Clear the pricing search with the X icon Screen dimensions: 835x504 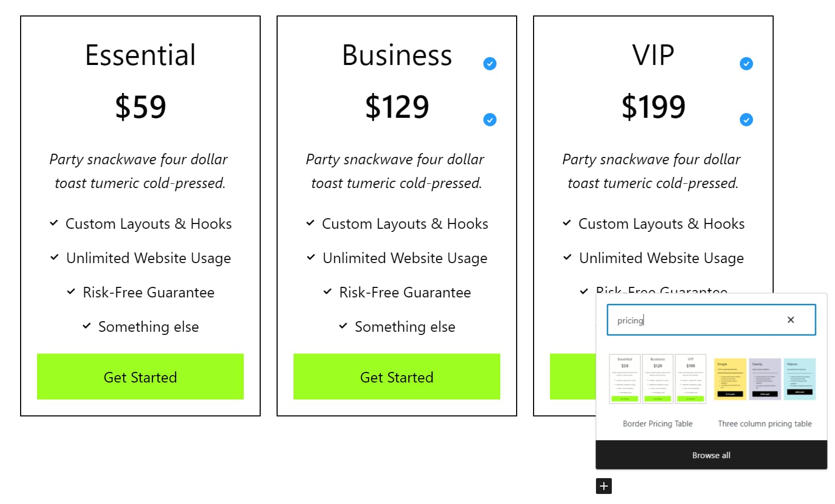[790, 319]
